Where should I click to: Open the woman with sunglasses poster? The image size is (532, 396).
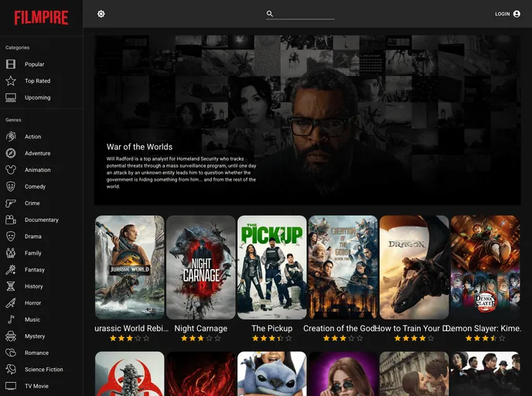coord(343,374)
